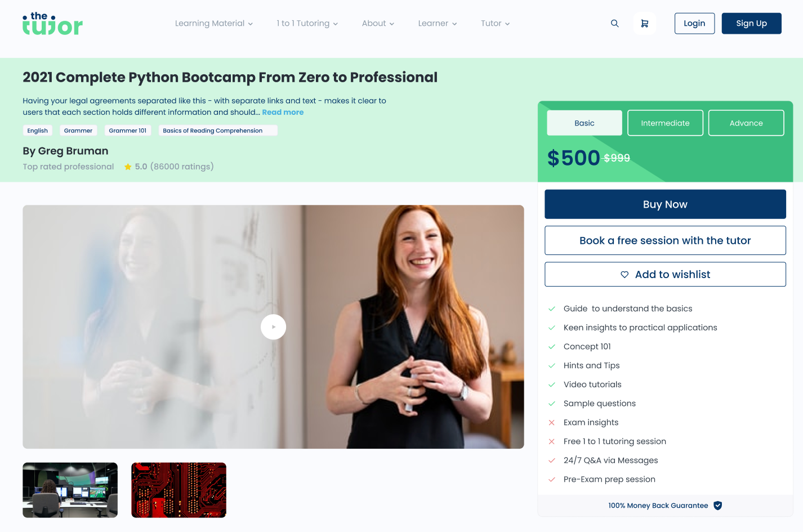
Task: Click the Tutor logo
Action: (52, 24)
